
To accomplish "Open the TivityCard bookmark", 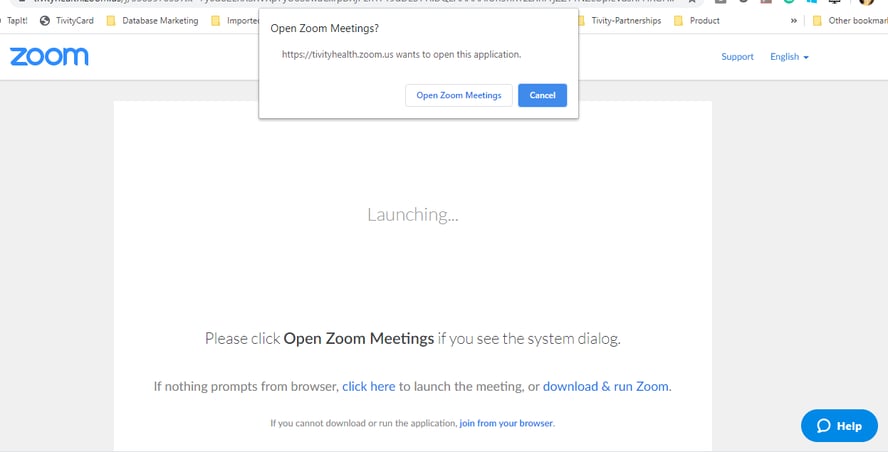I will pos(67,21).
